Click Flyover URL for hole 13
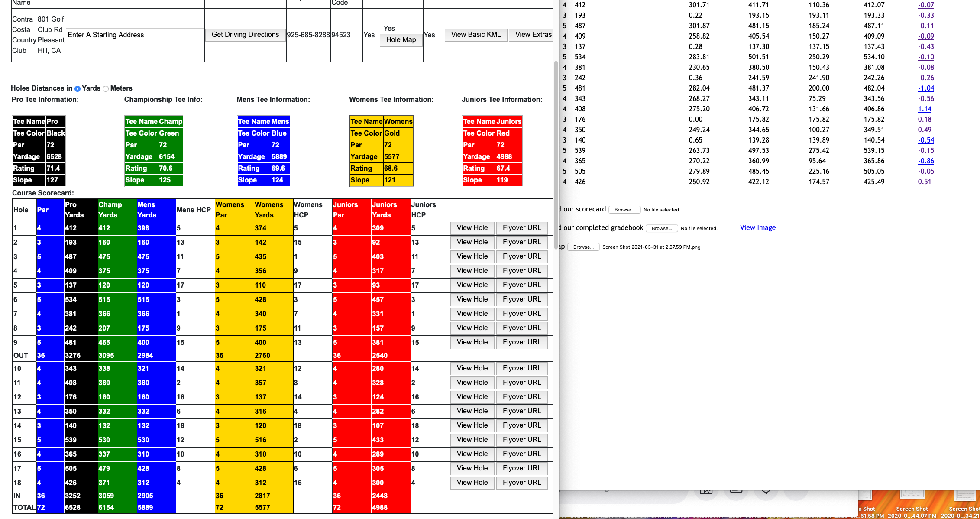 coord(522,411)
